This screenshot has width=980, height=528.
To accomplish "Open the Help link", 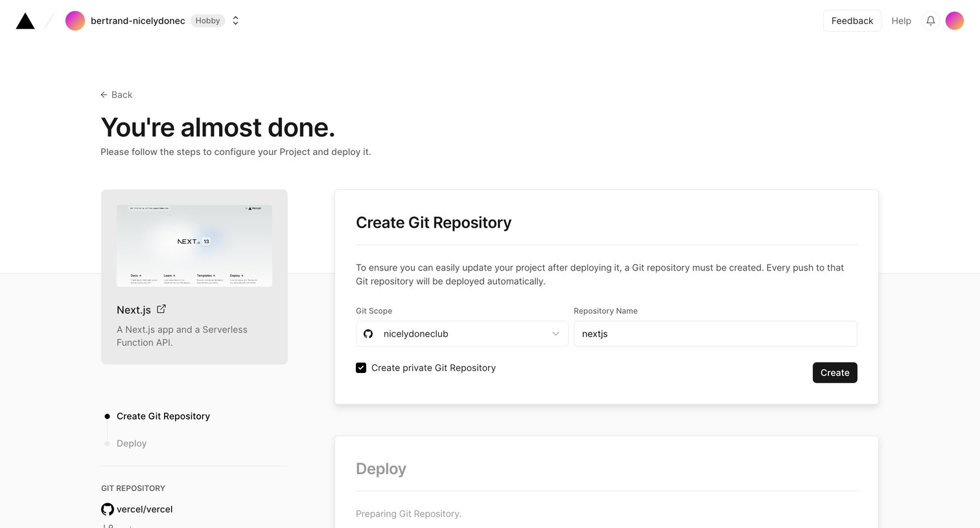I will pos(901,21).
